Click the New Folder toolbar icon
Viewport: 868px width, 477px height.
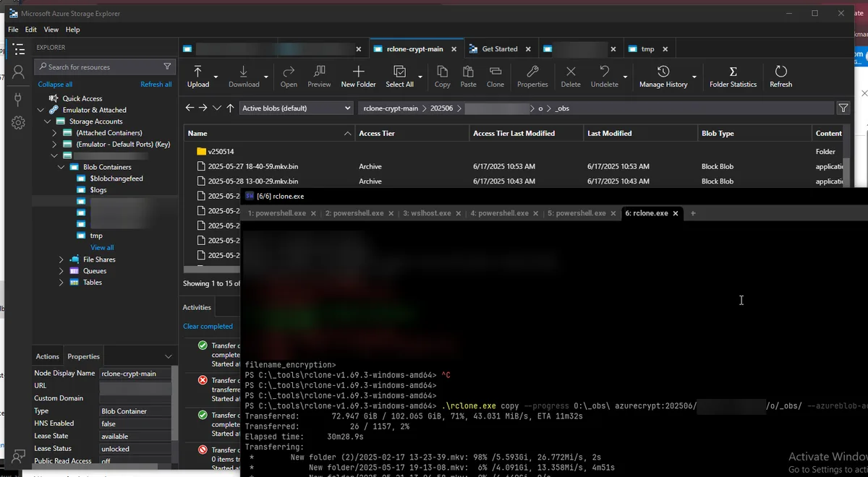click(358, 76)
